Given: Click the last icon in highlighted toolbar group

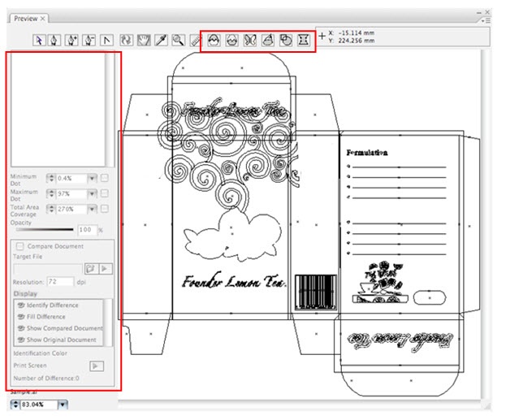Looking at the screenshot, I should [304, 39].
